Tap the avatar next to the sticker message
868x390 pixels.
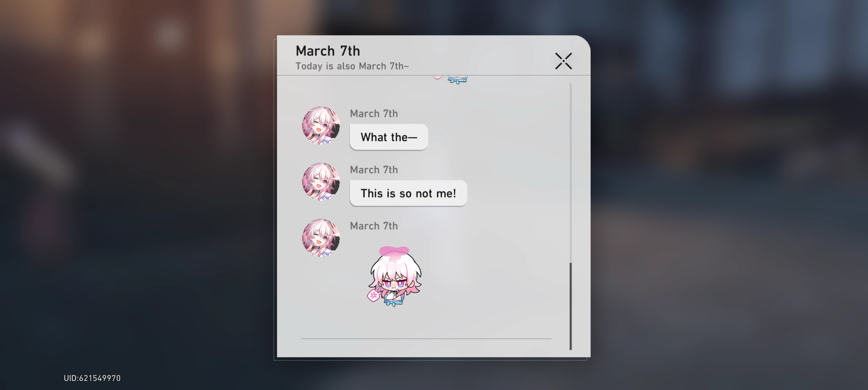coord(321,238)
